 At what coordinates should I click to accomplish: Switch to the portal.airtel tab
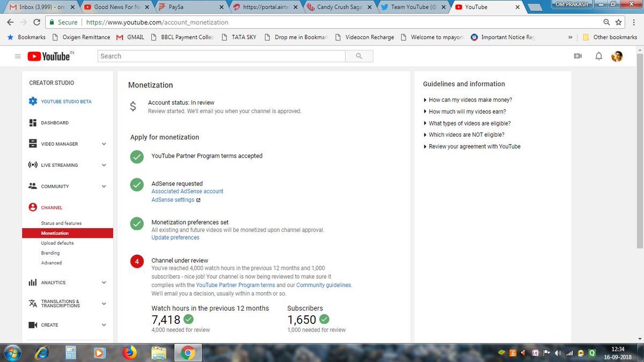[x=264, y=7]
